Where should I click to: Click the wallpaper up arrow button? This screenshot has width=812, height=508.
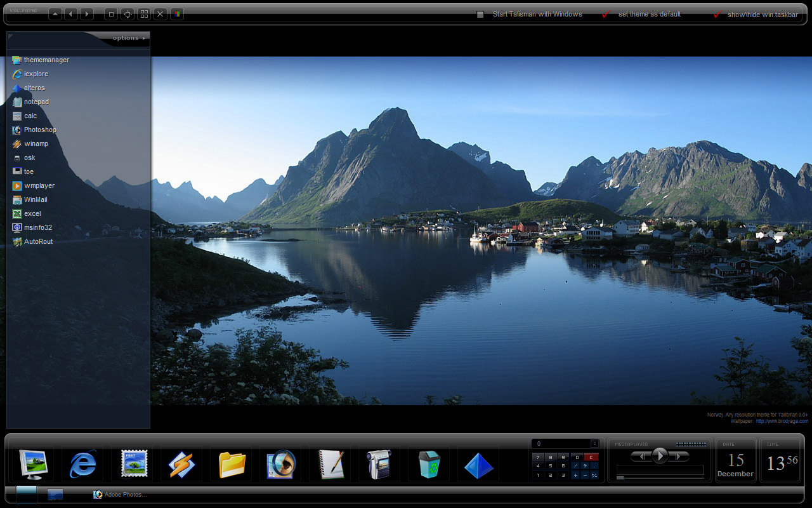[x=55, y=14]
